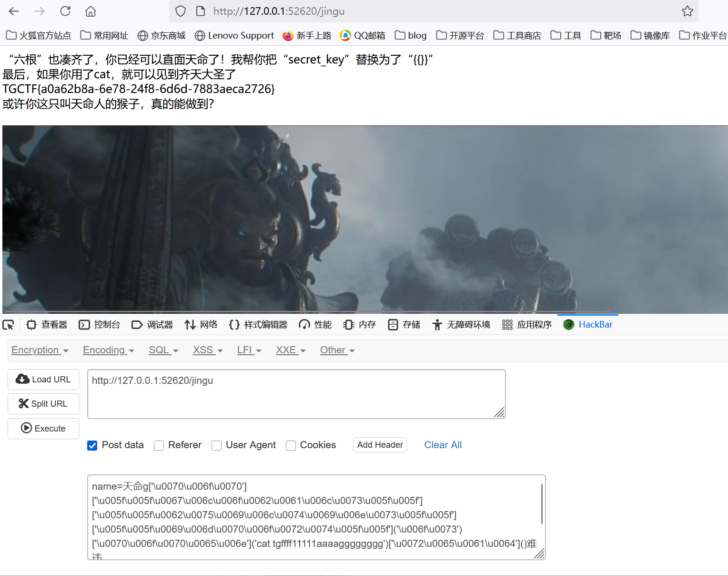
Task: Open the QQ邮箱 bookmark
Action: (363, 35)
